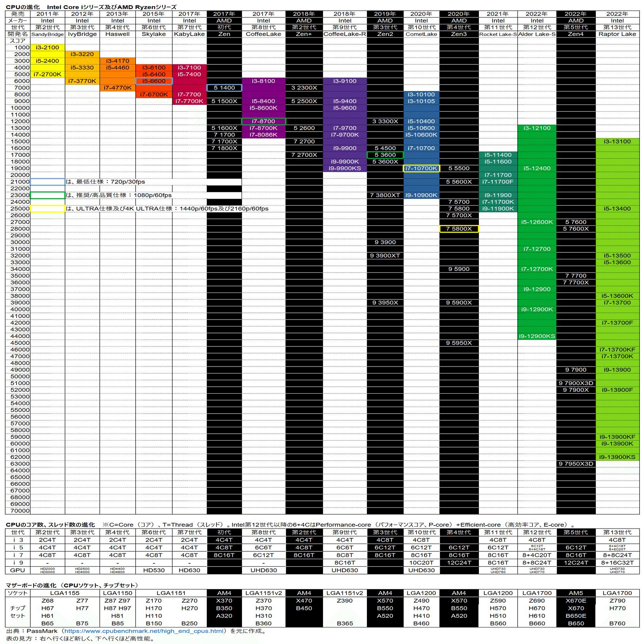Image resolution: width=644 pixels, height=644 pixels.
Task: Click the yellow-outlined 7 5800X cell
Action: (x=459, y=229)
